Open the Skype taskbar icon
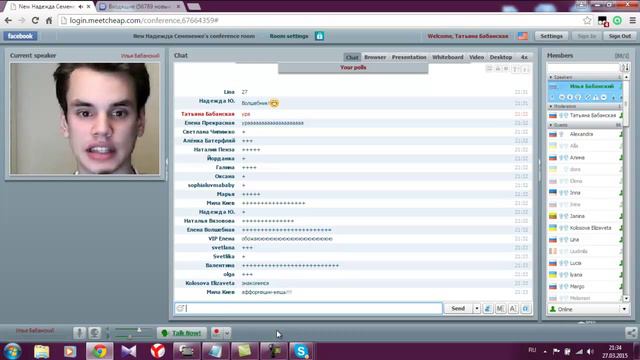The width and height of the screenshot is (640, 360). (x=301, y=351)
